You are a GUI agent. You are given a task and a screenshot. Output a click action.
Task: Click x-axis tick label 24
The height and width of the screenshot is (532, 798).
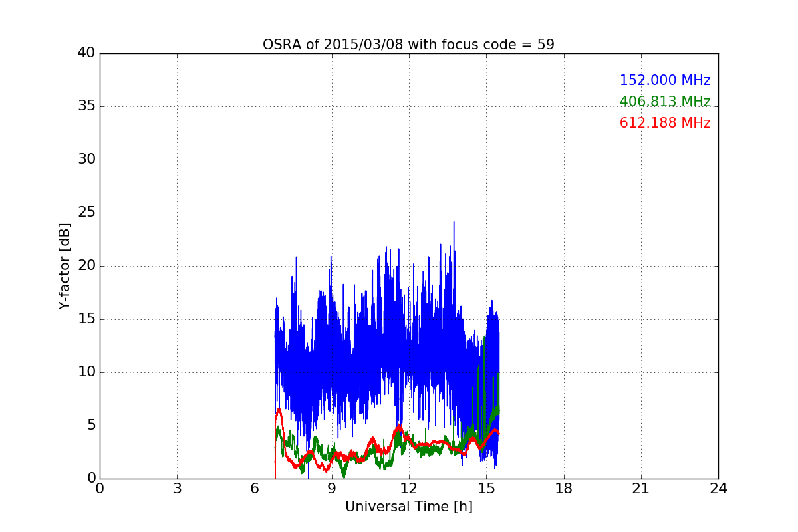(718, 489)
